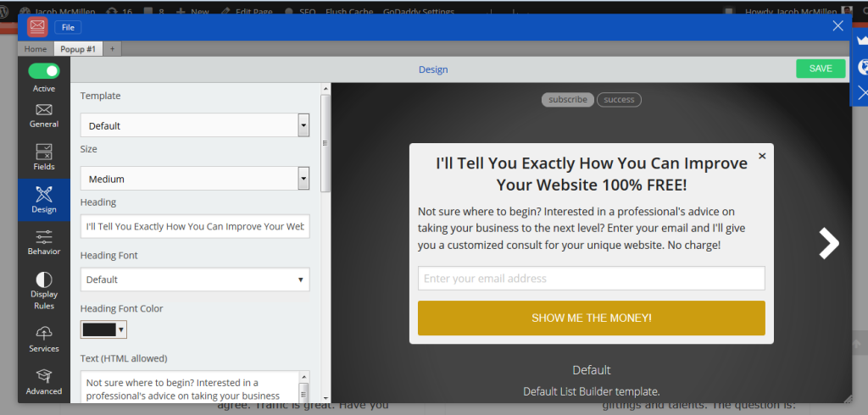
Task: Click the next template arrow chevron
Action: pyautogui.click(x=829, y=243)
